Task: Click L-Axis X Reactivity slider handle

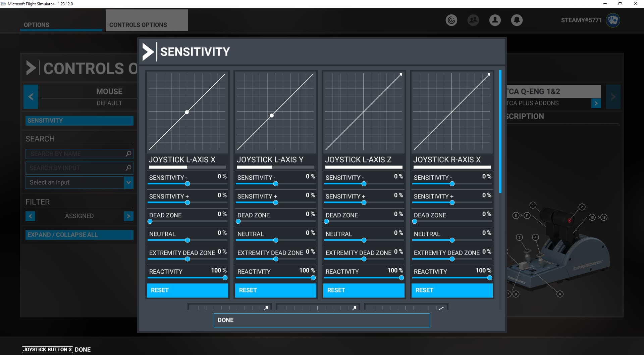Action: point(225,278)
